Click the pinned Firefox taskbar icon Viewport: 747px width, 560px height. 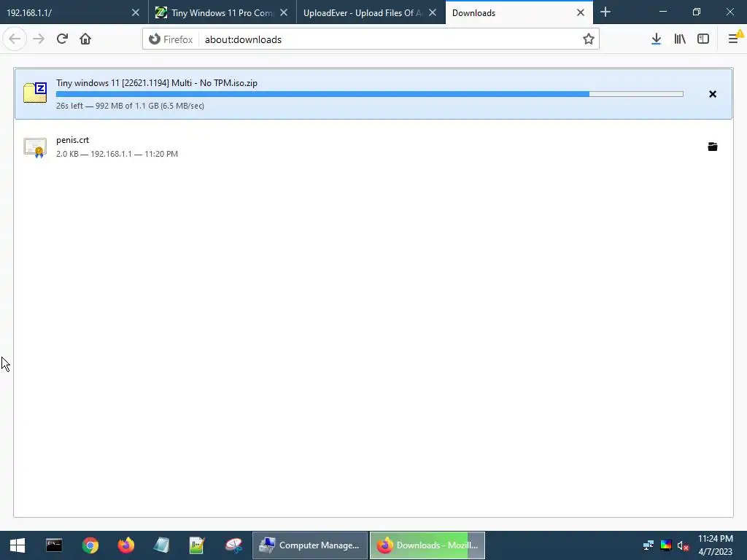click(126, 545)
